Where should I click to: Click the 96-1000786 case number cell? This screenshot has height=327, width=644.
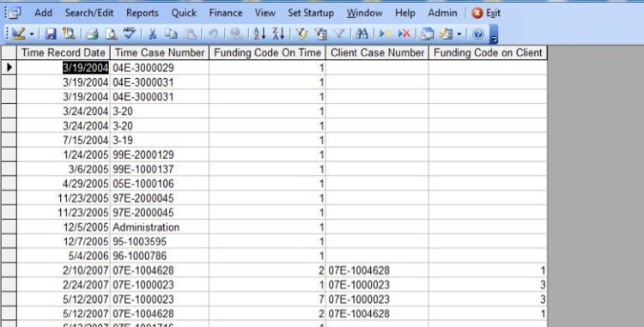160,256
